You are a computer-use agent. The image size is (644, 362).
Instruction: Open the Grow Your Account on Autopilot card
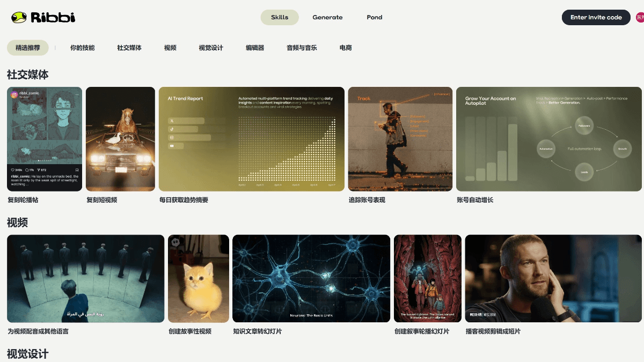click(548, 139)
